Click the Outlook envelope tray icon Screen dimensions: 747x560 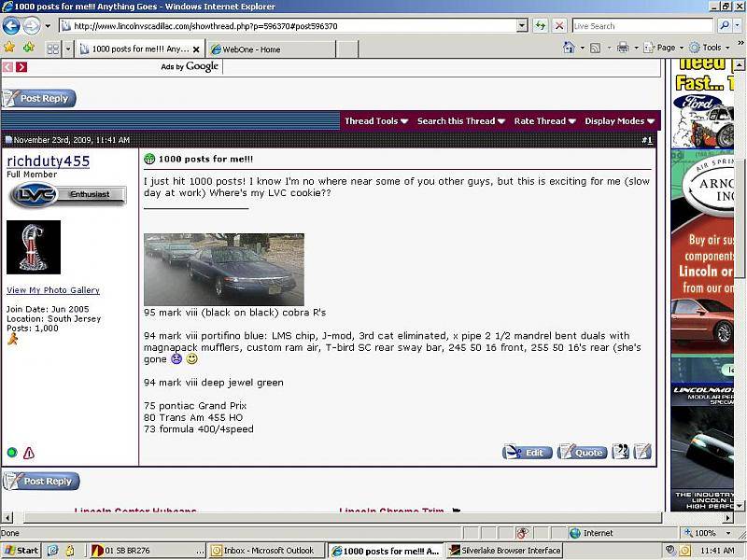pyautogui.click(x=684, y=551)
